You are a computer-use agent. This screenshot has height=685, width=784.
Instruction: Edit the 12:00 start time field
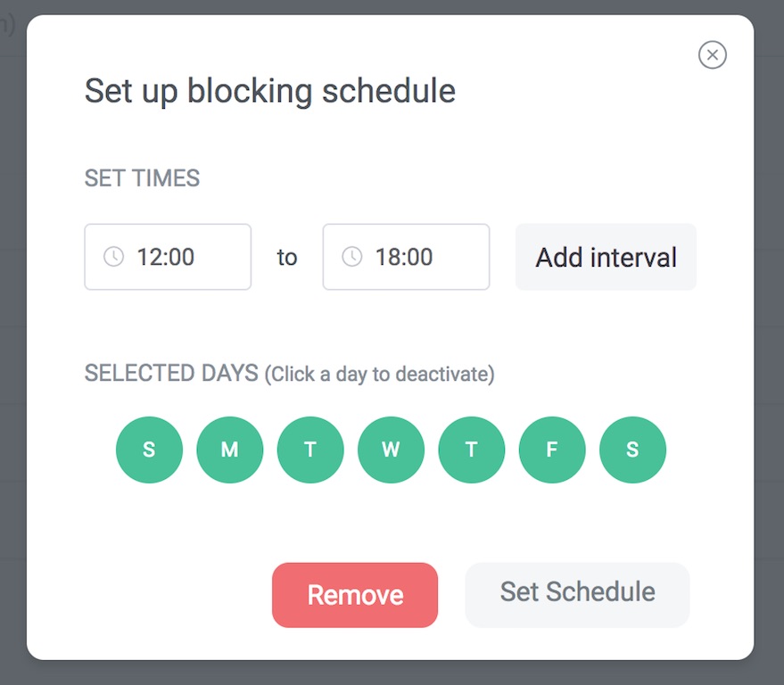pyautogui.click(x=178, y=257)
